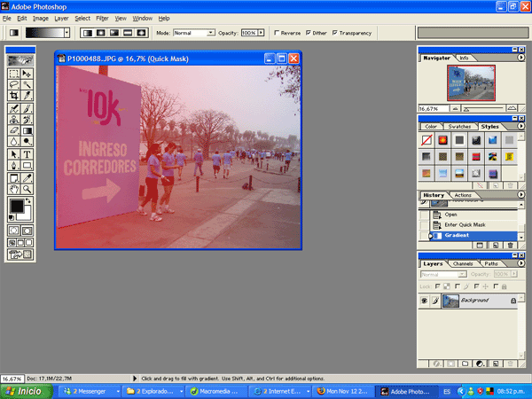Select the Crop tool
Viewport: 532px width, 399px height.
tap(14, 96)
